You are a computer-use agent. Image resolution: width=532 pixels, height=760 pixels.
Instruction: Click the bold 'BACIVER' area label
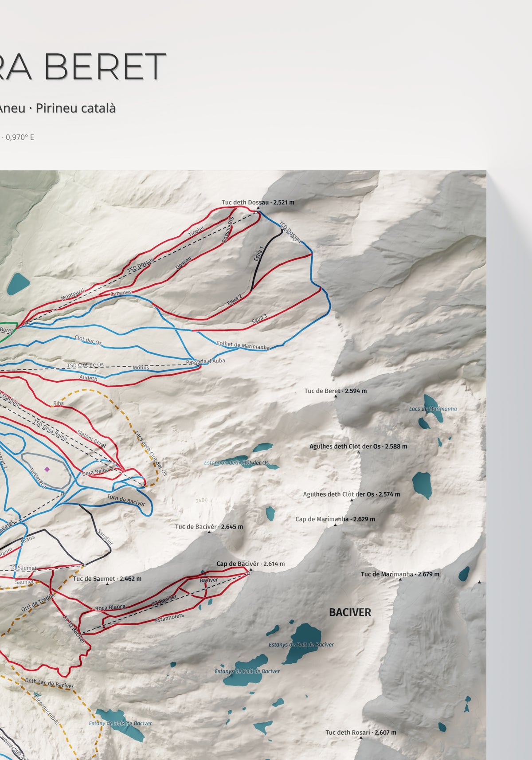[x=350, y=612]
